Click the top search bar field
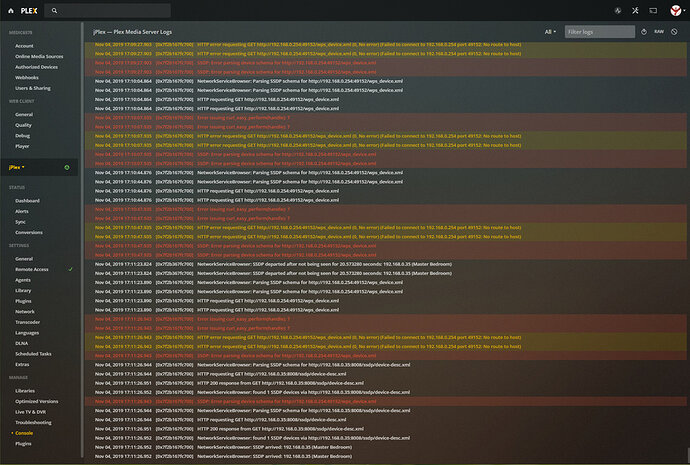This screenshot has height=465, width=690. pyautogui.click(x=107, y=11)
